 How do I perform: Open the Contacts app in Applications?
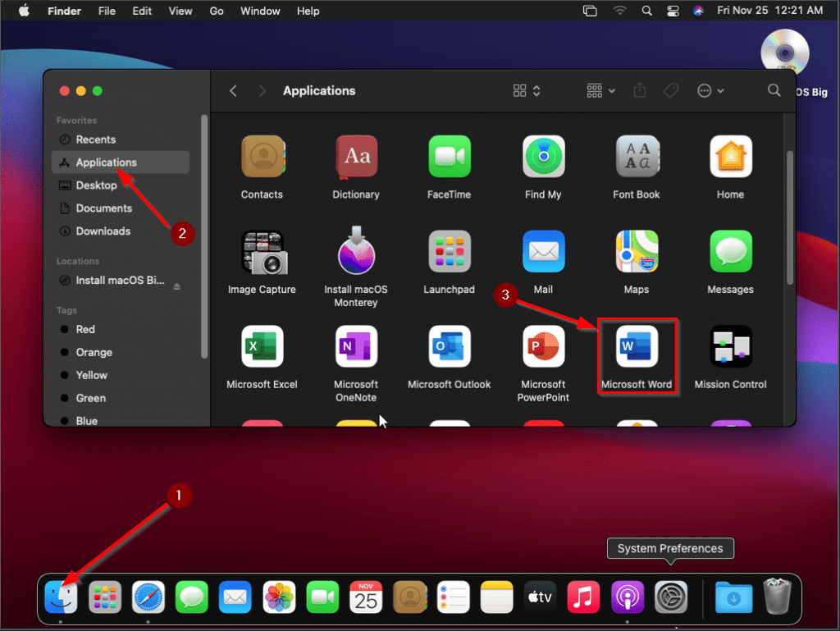coord(262,157)
